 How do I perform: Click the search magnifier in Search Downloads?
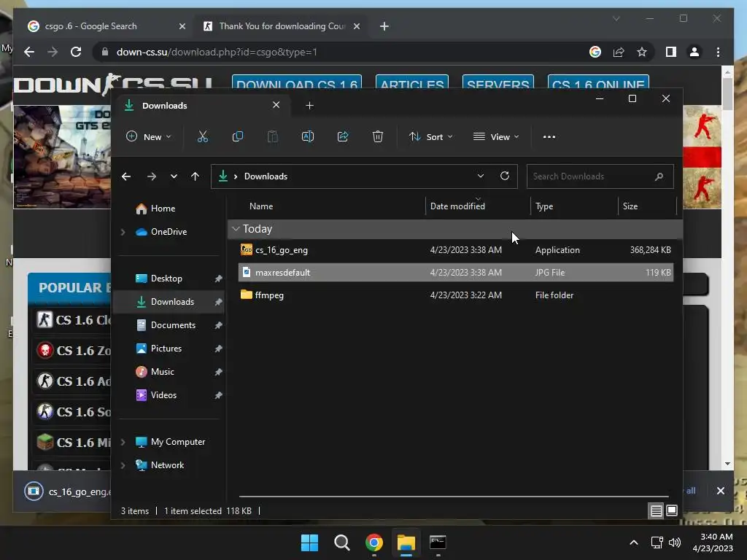pyautogui.click(x=659, y=176)
